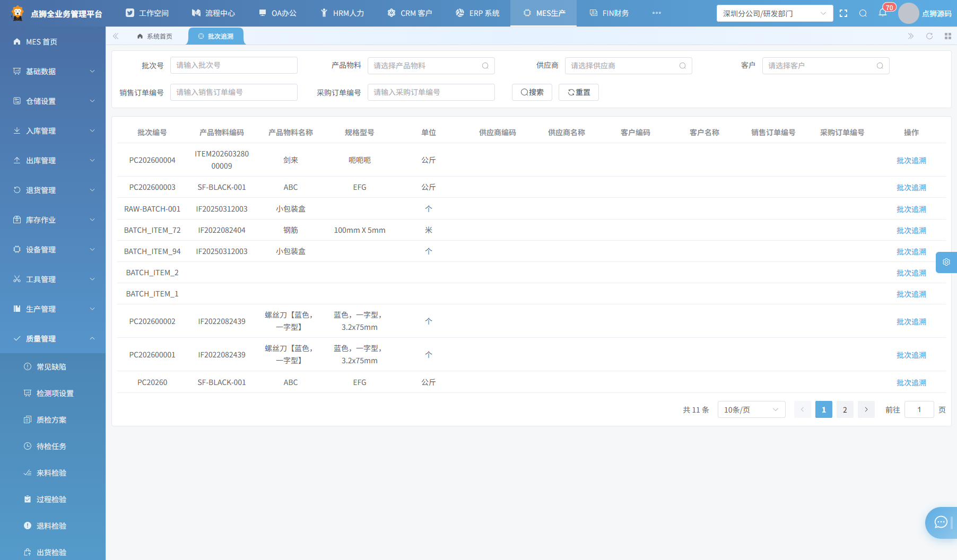Refresh current tab using reload icon
The width and height of the screenshot is (957, 560).
(x=929, y=36)
